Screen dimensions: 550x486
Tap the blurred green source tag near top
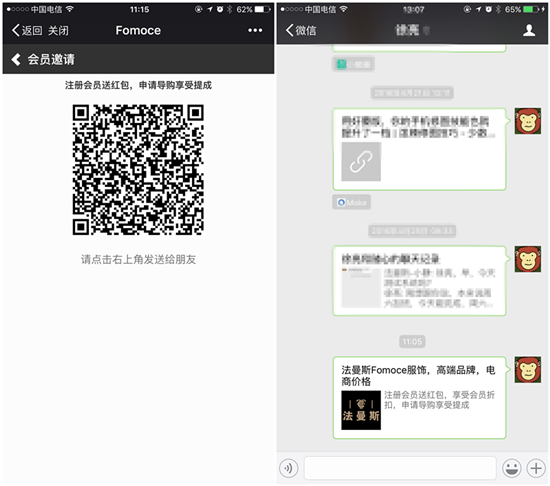click(x=353, y=64)
